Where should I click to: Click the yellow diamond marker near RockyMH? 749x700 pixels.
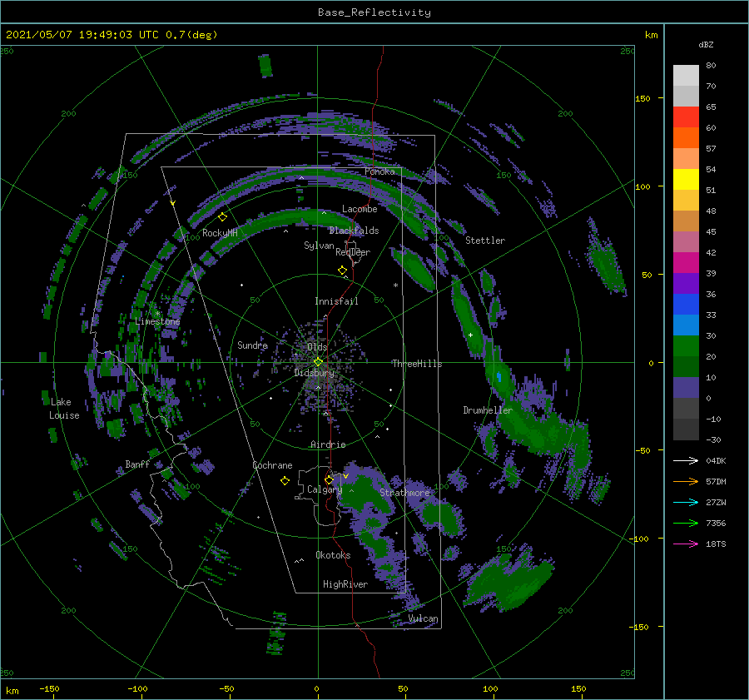(222, 217)
